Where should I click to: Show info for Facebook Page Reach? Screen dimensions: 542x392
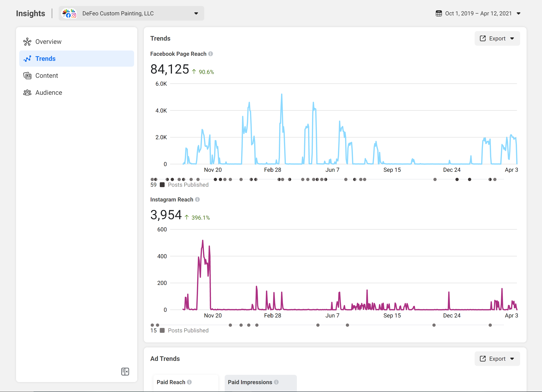tap(211, 54)
